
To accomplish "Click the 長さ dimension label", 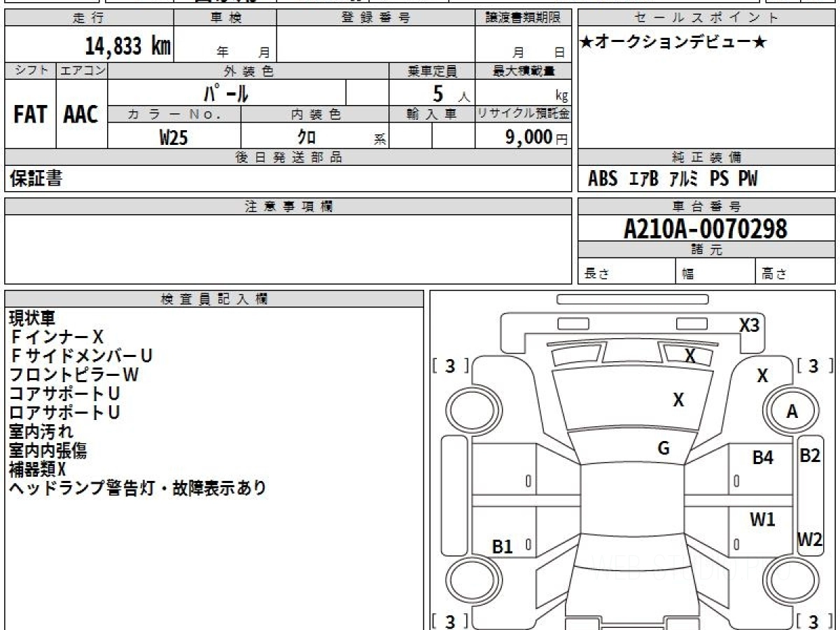I will point(596,274).
